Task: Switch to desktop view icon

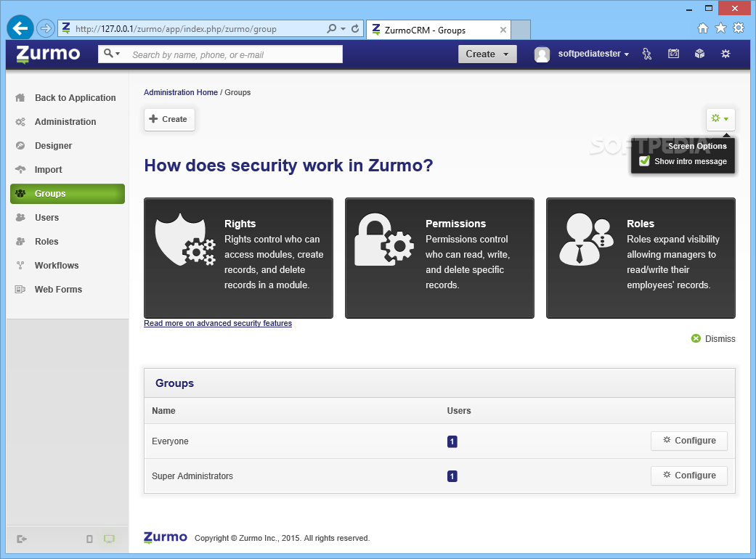Action: pos(110,539)
